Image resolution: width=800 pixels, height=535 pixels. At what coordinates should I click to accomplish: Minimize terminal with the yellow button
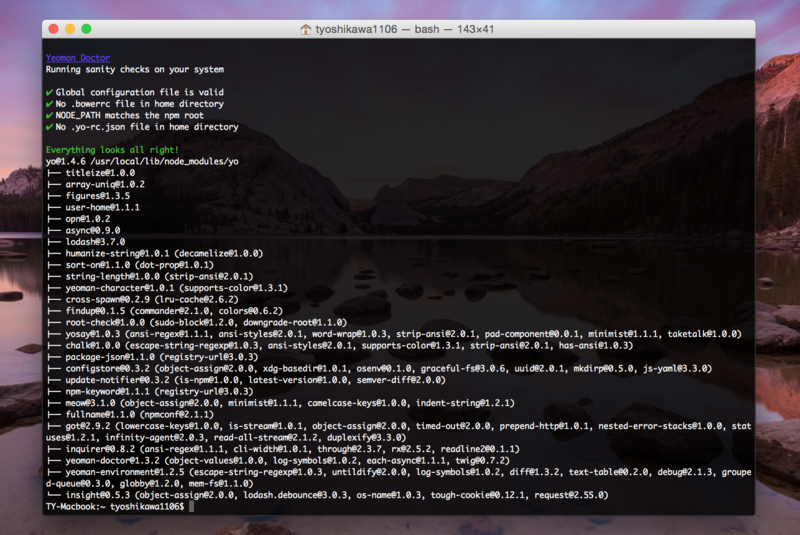coord(70,29)
